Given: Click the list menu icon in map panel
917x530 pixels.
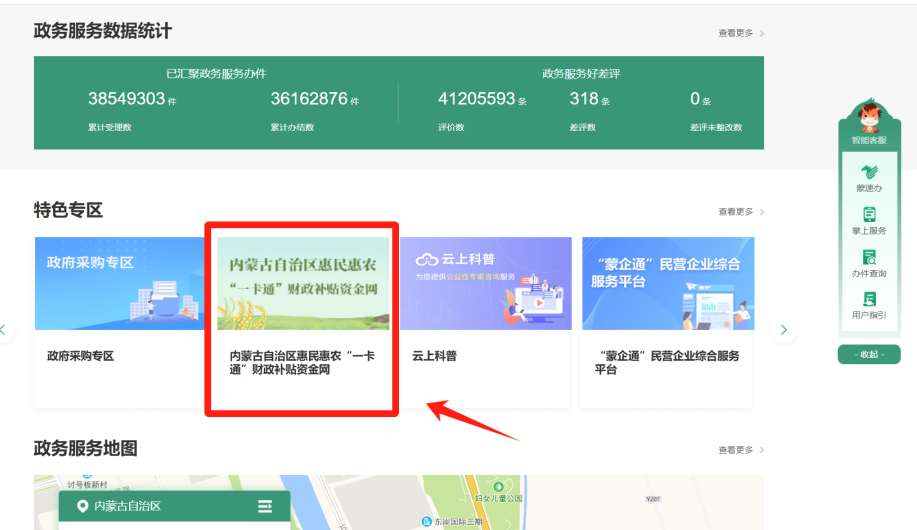Looking at the screenshot, I should point(265,507).
